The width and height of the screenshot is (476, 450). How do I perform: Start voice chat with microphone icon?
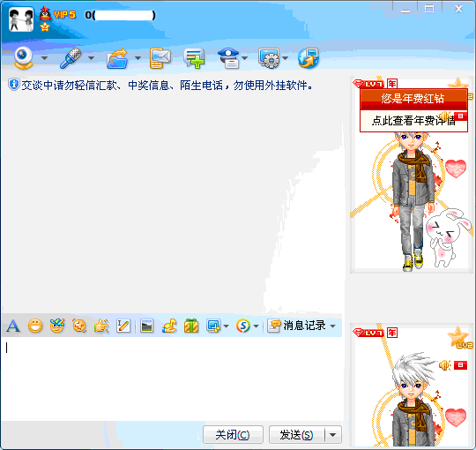[71, 57]
